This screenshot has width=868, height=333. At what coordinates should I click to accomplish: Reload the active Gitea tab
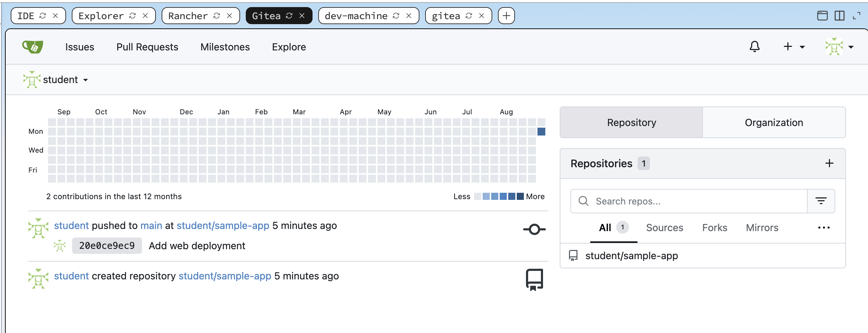pos(289,16)
